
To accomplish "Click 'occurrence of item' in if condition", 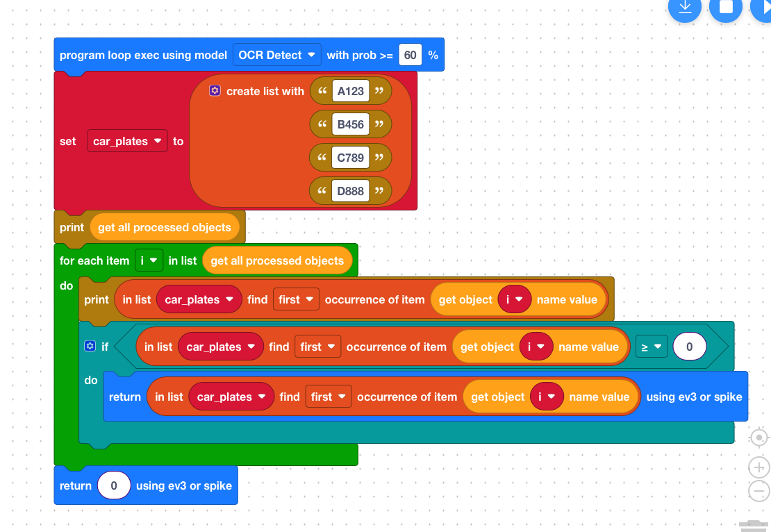I will coord(397,347).
